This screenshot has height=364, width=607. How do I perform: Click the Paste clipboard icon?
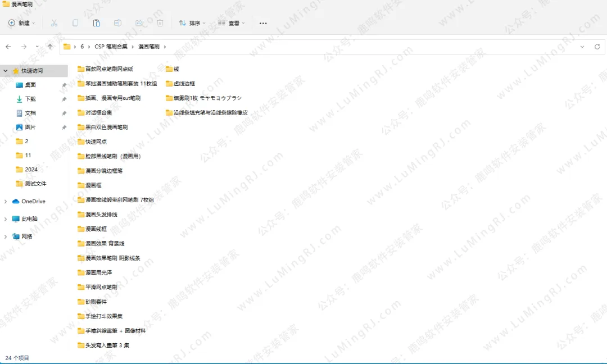click(96, 23)
